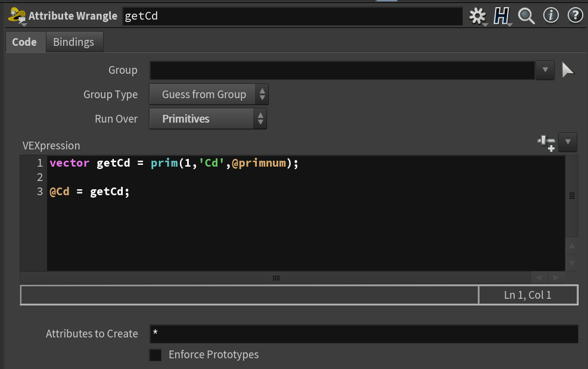
Task: Click the VEXpression label
Action: pyautogui.click(x=51, y=146)
